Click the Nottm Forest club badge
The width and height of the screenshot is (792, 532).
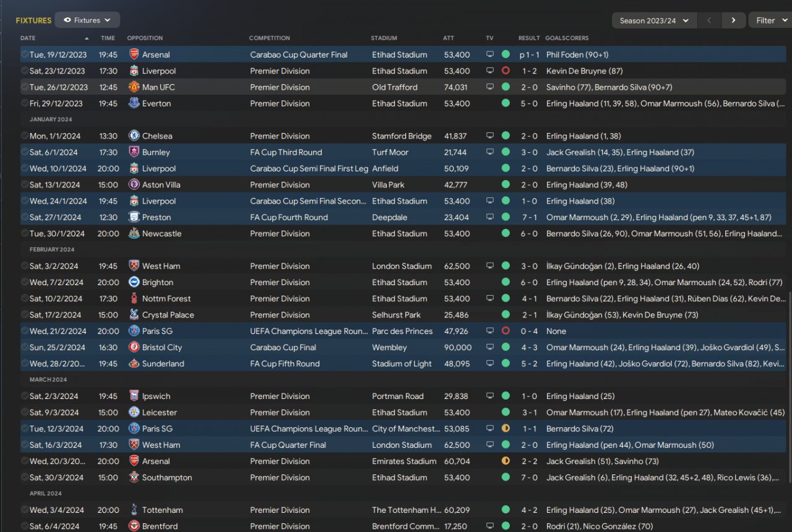click(134, 298)
